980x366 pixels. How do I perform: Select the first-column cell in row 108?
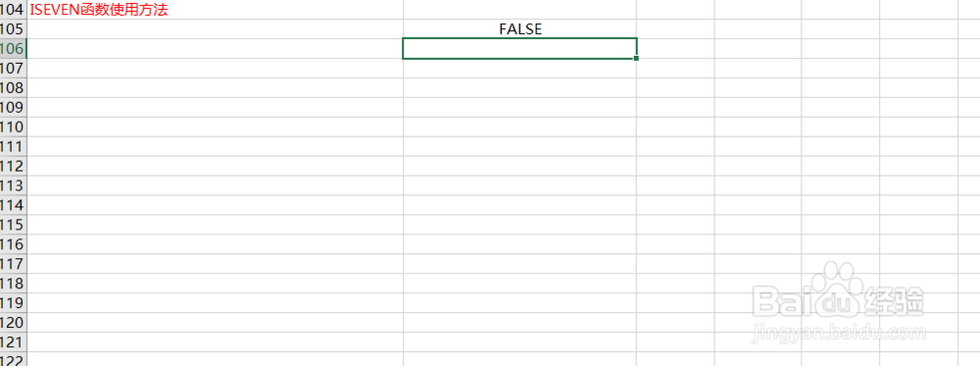[x=216, y=87]
